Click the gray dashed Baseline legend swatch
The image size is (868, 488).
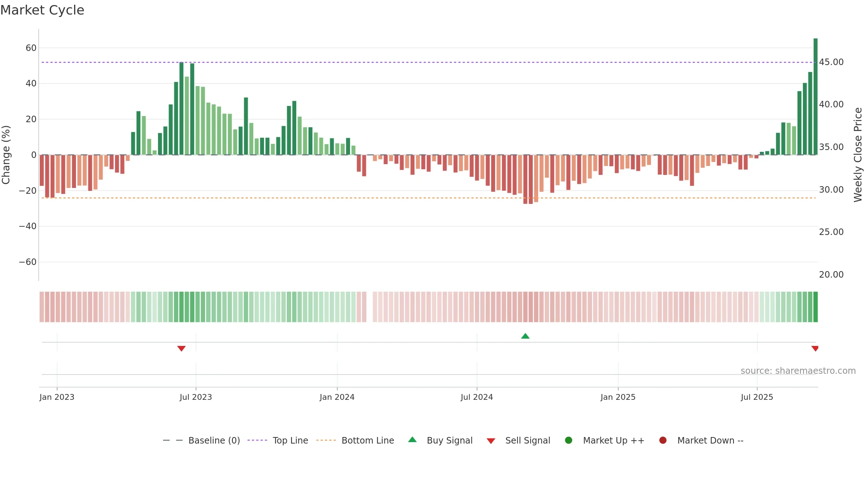tap(173, 440)
